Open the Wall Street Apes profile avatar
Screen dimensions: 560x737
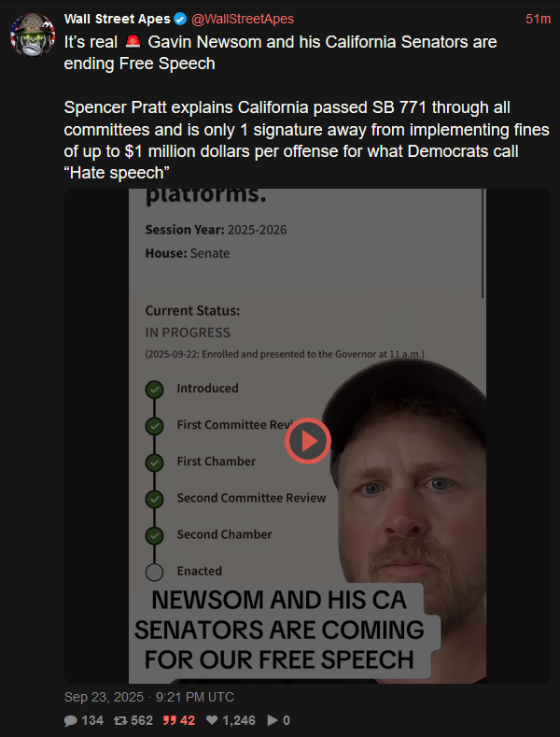point(33,35)
